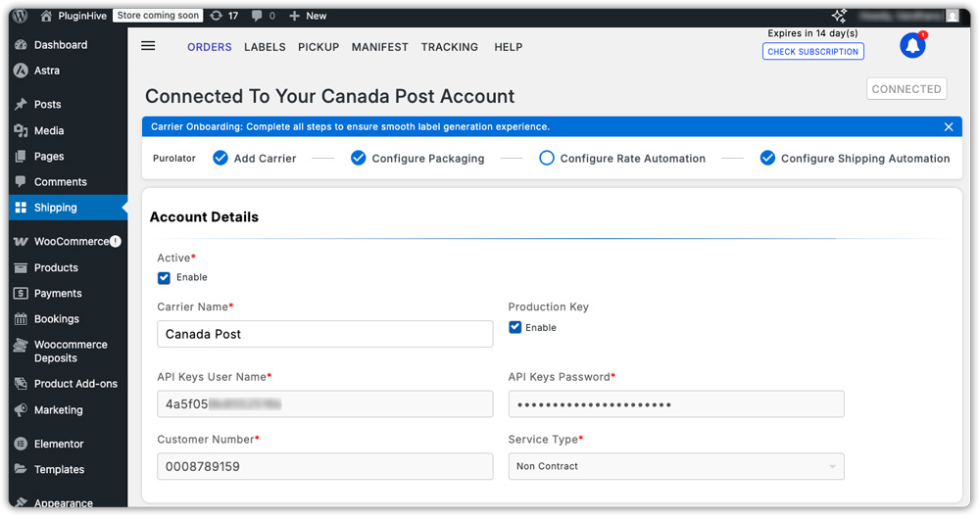
Task: Open the PluginHive home icon
Action: tap(46, 16)
